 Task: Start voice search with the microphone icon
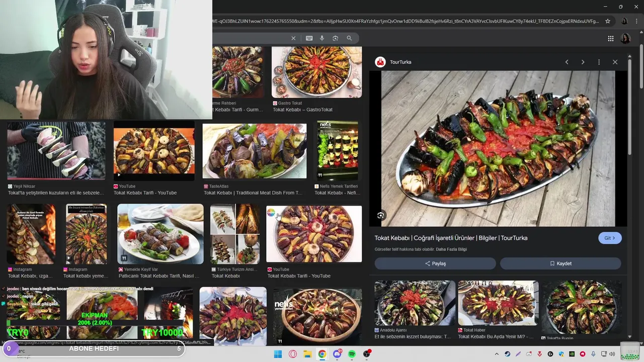click(322, 38)
